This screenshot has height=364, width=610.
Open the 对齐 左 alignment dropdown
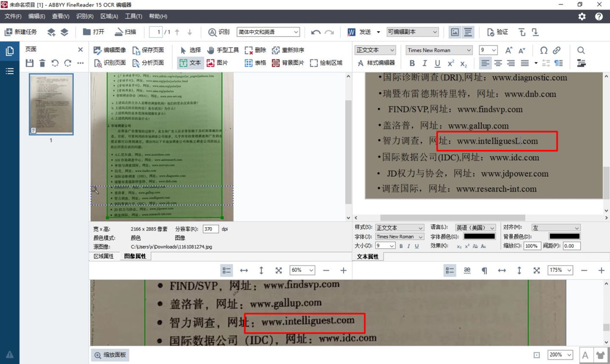click(x=556, y=228)
